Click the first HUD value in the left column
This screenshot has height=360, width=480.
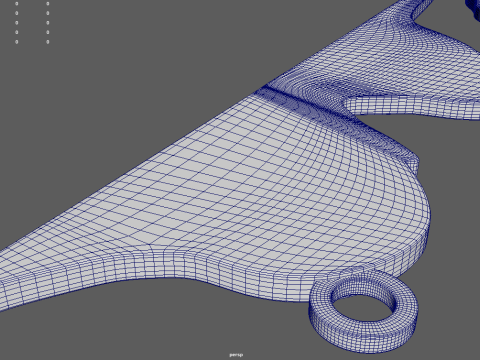17,4
